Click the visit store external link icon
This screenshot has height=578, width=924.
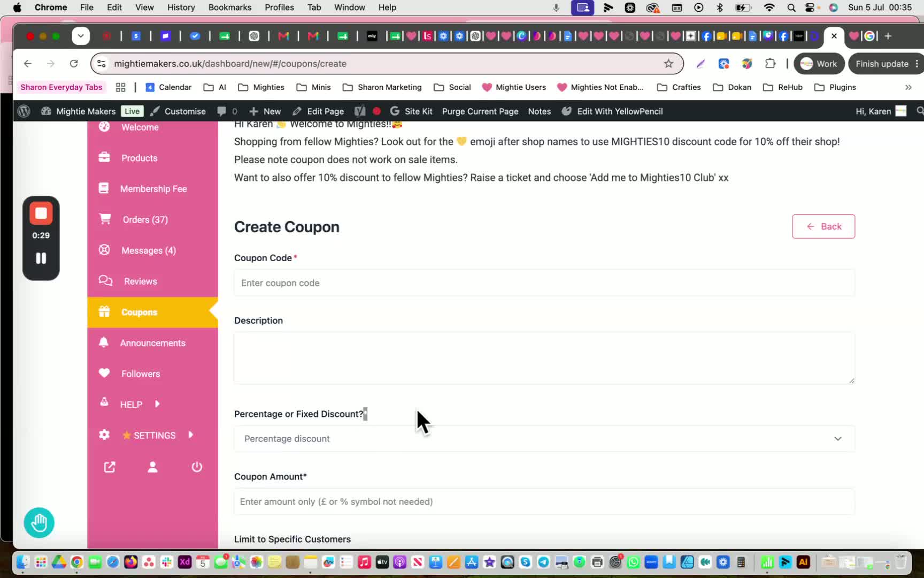[x=110, y=467]
